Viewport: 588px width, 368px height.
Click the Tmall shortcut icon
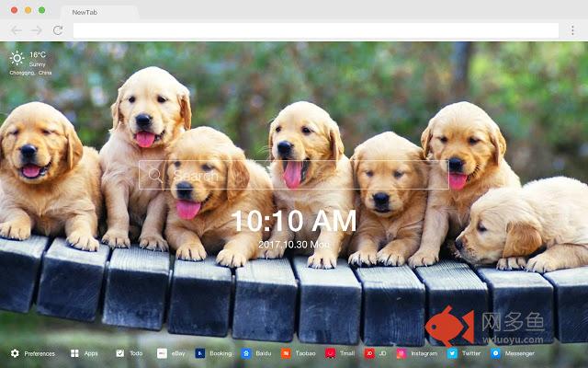click(x=331, y=353)
